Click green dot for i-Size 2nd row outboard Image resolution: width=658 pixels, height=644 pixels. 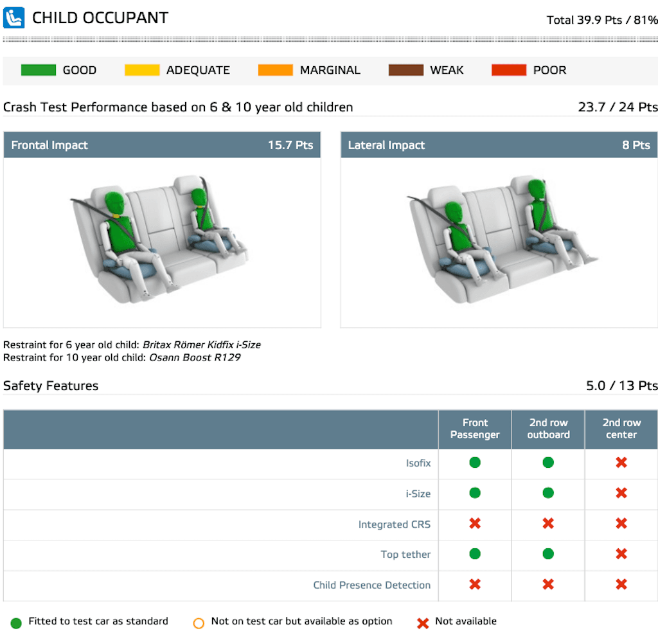(x=548, y=493)
